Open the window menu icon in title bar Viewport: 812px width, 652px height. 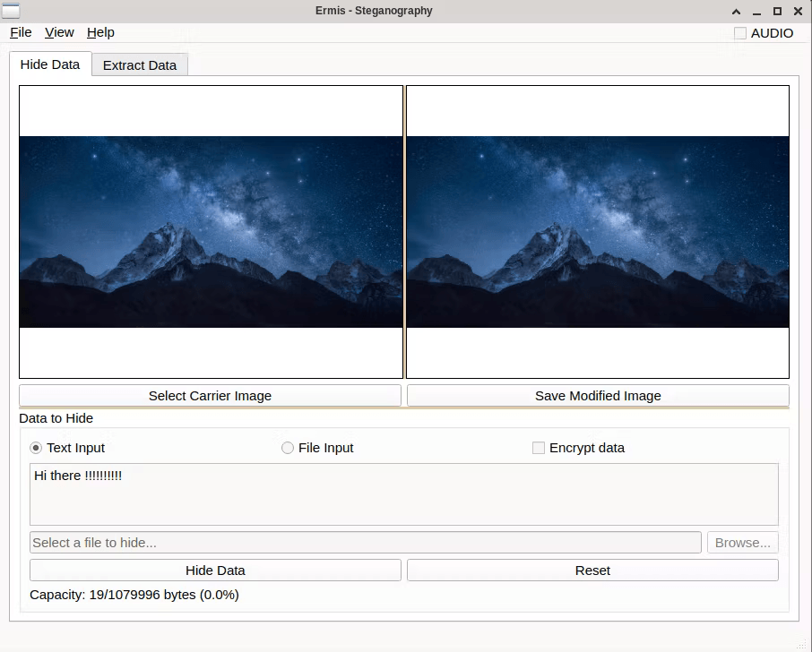(x=12, y=11)
